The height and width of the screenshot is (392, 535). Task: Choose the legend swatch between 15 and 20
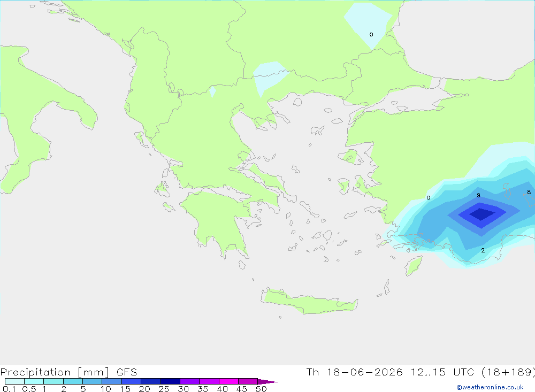point(132,381)
